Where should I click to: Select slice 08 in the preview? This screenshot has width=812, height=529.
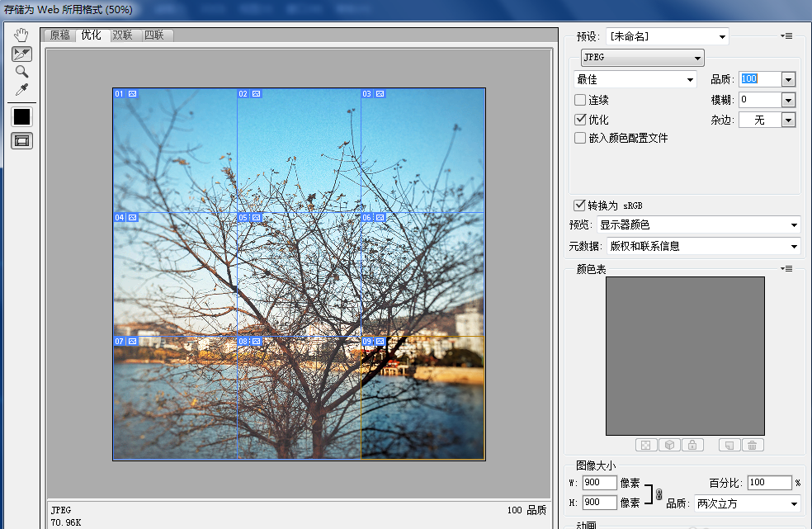pyautogui.click(x=299, y=398)
